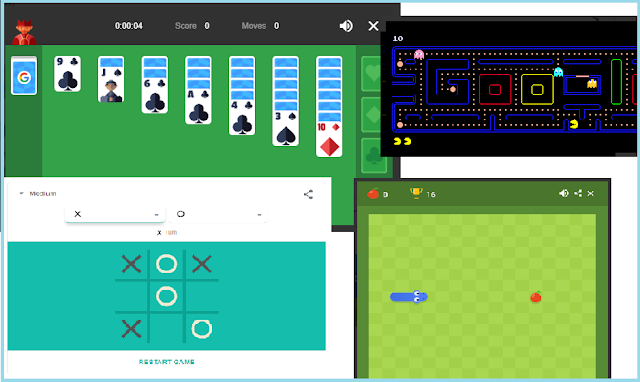Close the Solitaire game window
This screenshot has width=640, height=382.
(x=373, y=26)
